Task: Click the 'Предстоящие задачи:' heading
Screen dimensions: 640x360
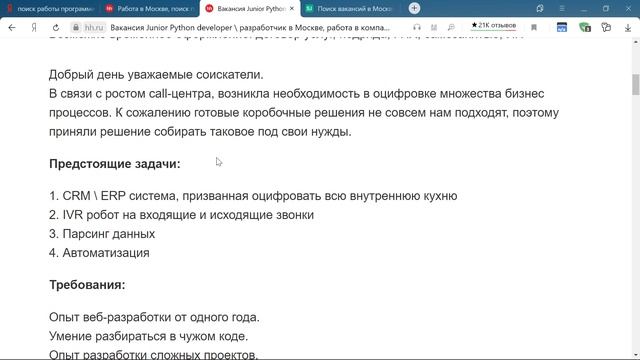Action: [x=115, y=164]
